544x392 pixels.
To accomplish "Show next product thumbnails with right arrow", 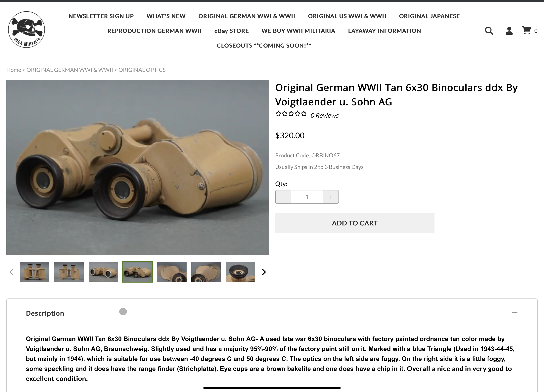I will 264,272.
